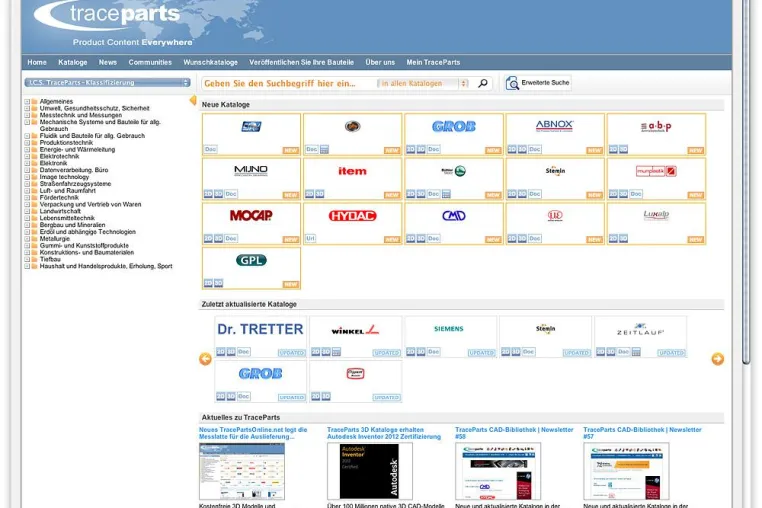Open the catalog scope dropdown in search bar
This screenshot has width=762, height=508.
423,84
